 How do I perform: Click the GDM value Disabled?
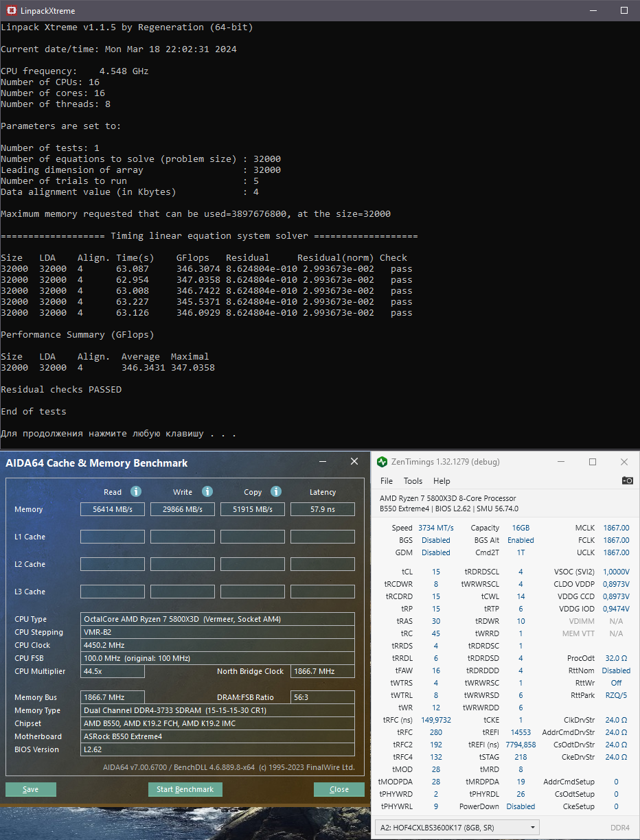pos(436,552)
